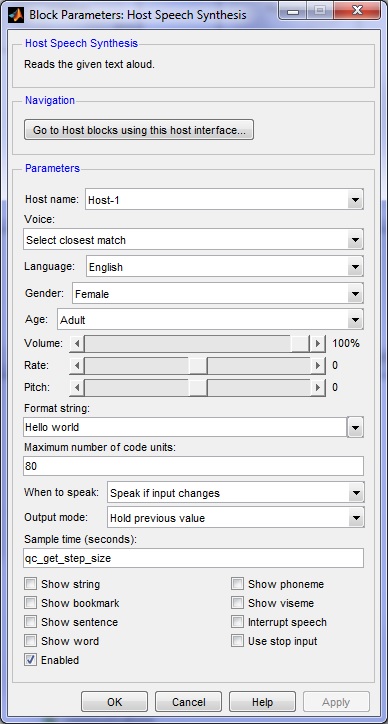Expand the Format string dropdown arrow

pos(355,427)
